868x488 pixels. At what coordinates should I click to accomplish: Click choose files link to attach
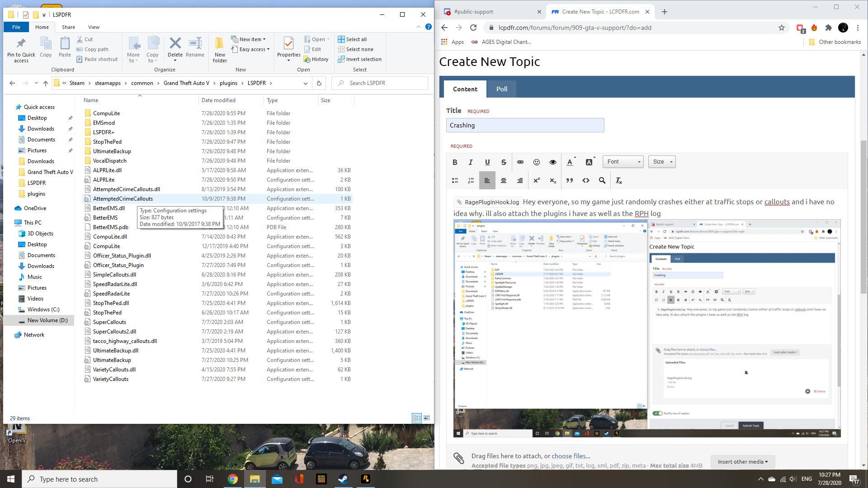tap(571, 456)
